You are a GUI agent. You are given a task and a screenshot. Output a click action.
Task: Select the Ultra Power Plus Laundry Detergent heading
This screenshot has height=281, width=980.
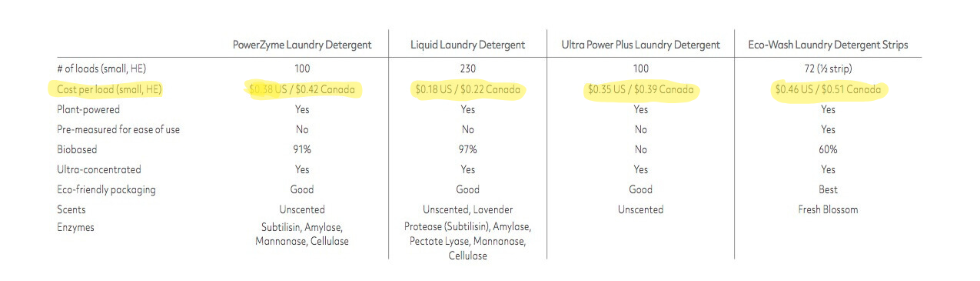(640, 45)
